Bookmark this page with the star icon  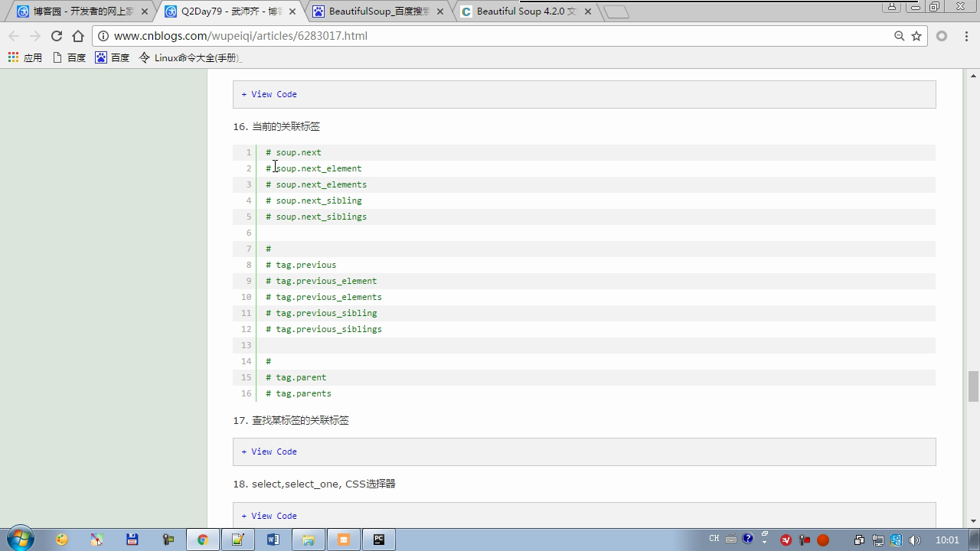[916, 36]
